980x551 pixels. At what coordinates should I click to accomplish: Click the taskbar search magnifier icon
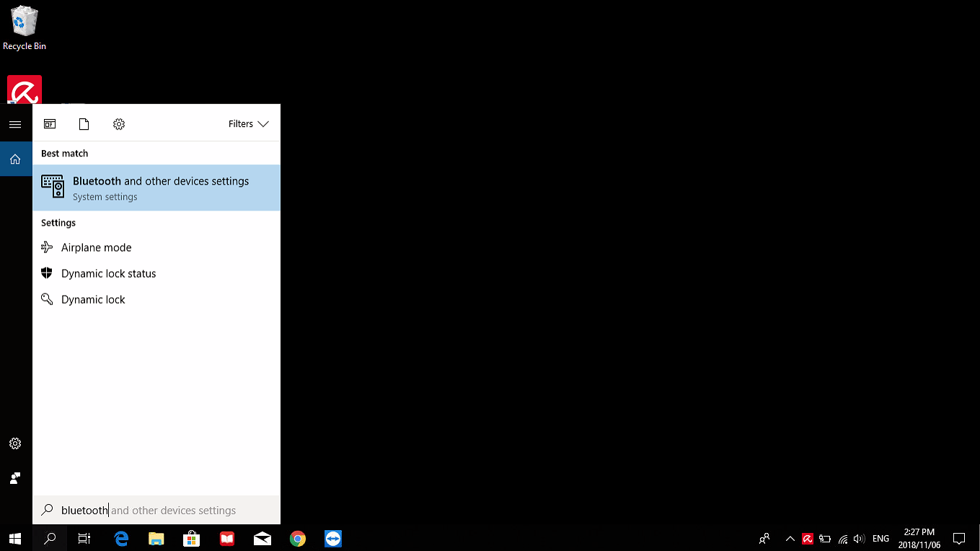(x=50, y=538)
